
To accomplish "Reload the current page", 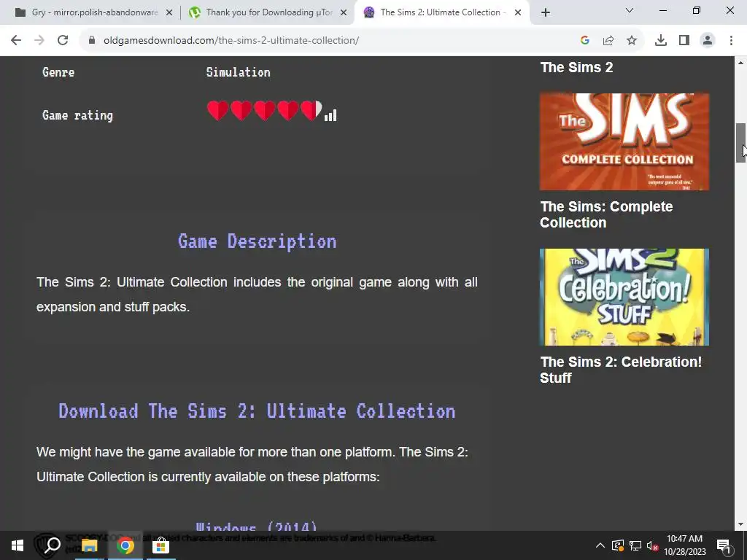I will [63, 41].
